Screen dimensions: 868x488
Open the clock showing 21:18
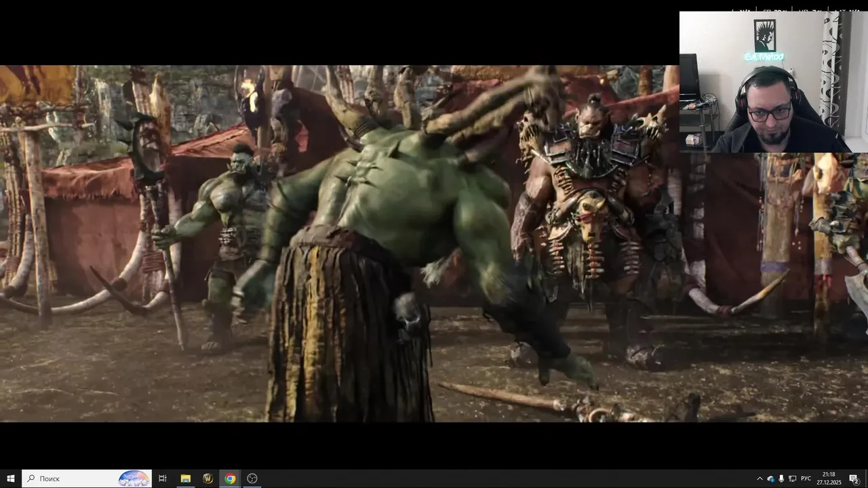(x=829, y=479)
